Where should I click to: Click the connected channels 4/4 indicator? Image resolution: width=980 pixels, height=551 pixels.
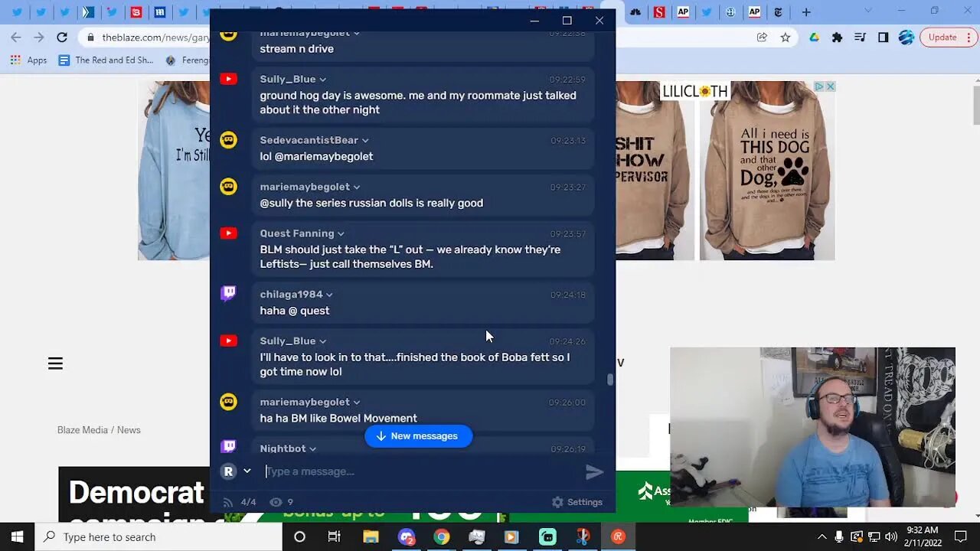tap(240, 502)
